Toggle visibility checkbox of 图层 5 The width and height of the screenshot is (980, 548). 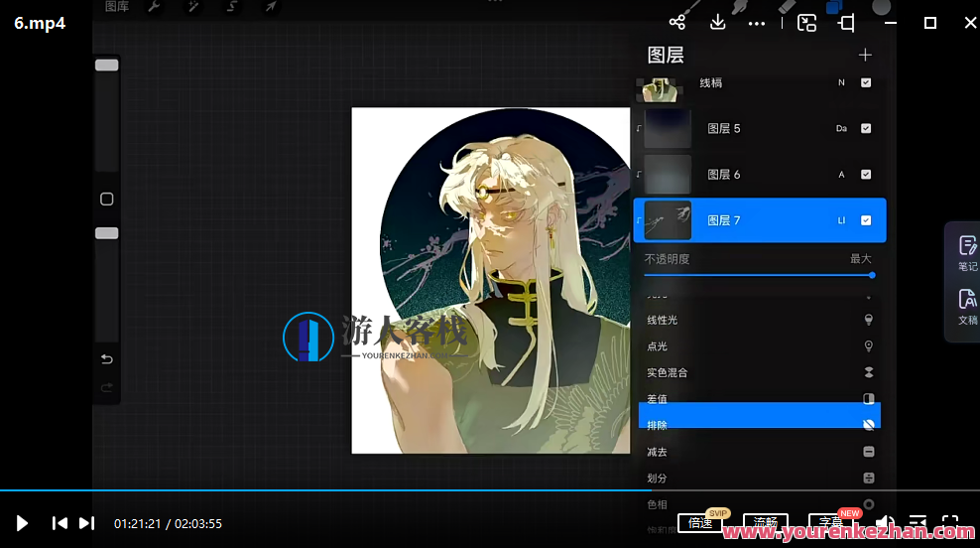coord(866,128)
